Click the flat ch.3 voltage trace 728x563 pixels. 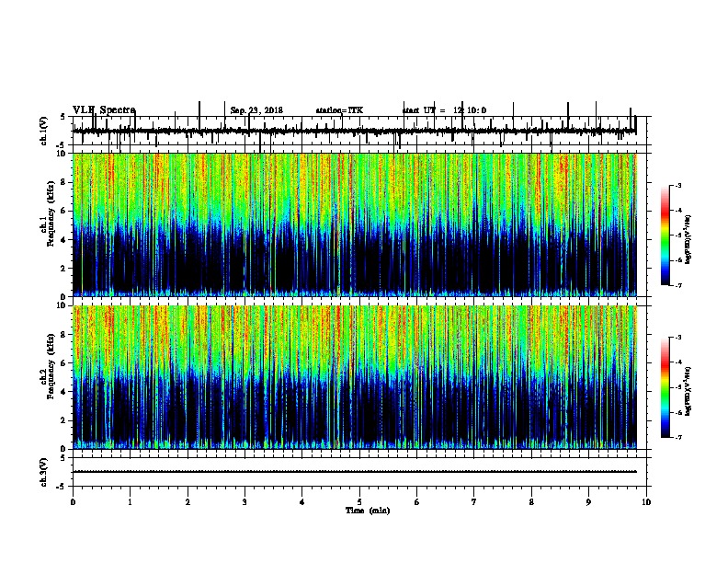point(355,472)
